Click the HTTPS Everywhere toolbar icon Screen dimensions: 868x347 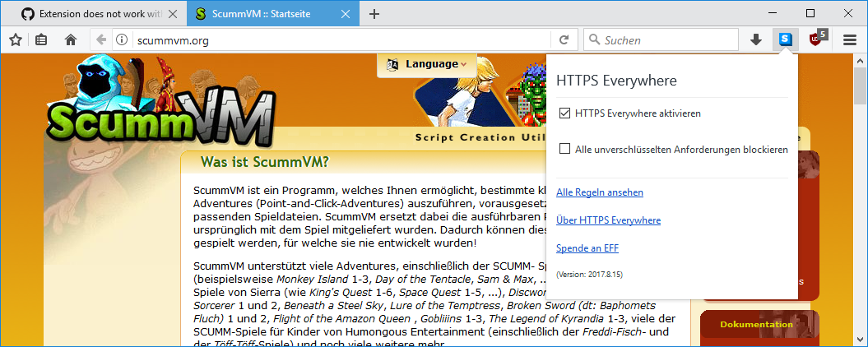785,39
